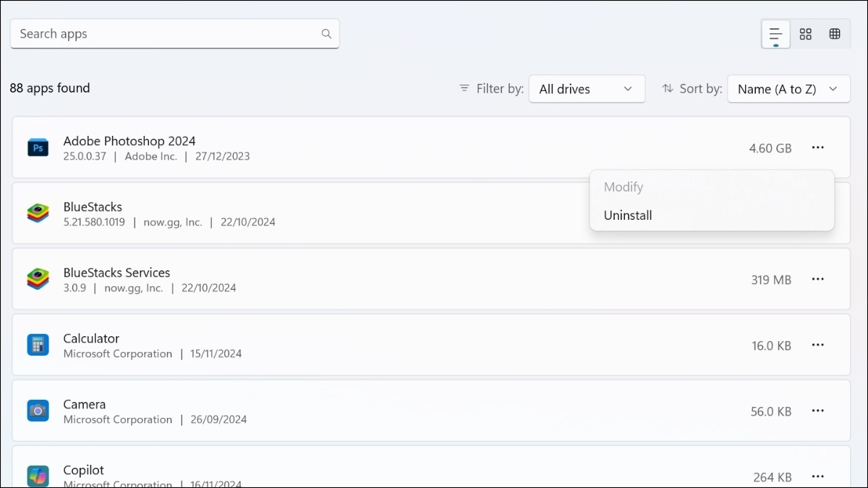This screenshot has height=488, width=868.
Task: Click the 56.0 KB size value
Action: (x=771, y=411)
